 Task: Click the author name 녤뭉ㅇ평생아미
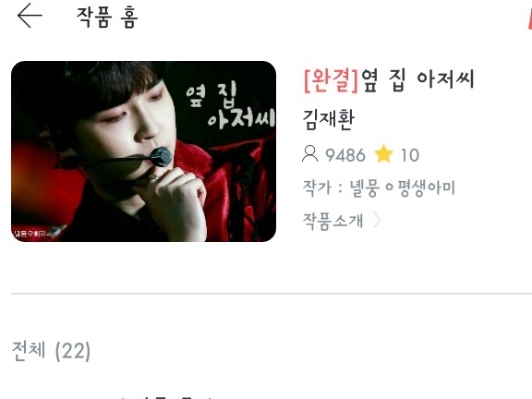coord(403,188)
